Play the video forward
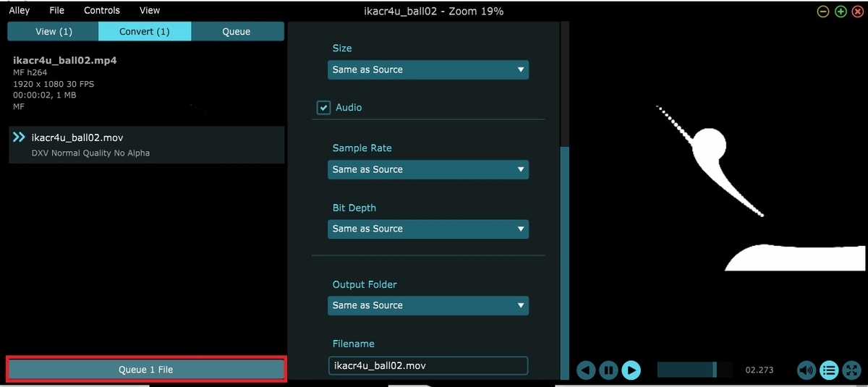 [x=631, y=370]
